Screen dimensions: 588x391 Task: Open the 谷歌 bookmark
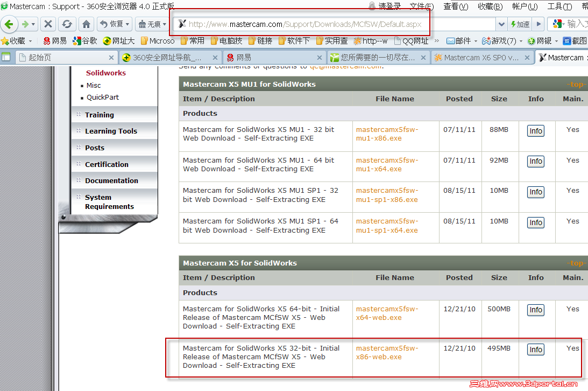85,40
